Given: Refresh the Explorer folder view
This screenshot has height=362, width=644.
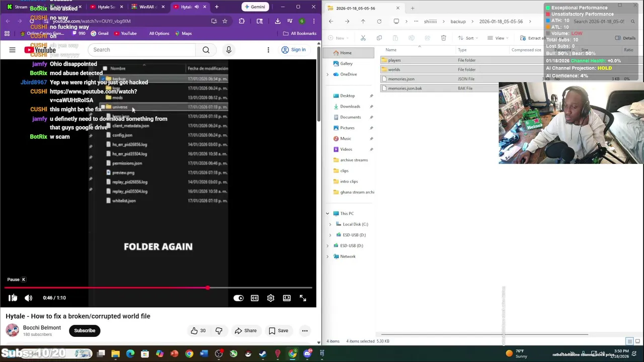Looking at the screenshot, I should tap(379, 22).
